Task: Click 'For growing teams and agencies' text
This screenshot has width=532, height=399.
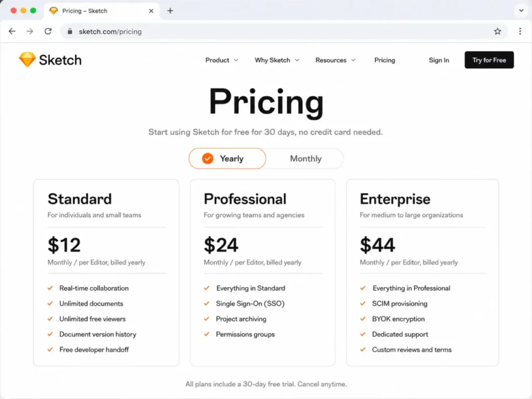Action: (254, 215)
